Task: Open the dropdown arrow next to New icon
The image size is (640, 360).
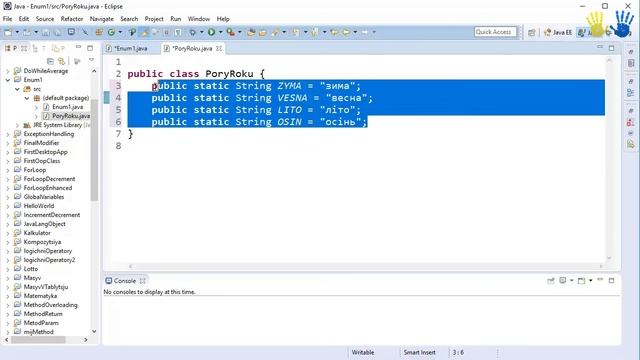Action: [17, 32]
